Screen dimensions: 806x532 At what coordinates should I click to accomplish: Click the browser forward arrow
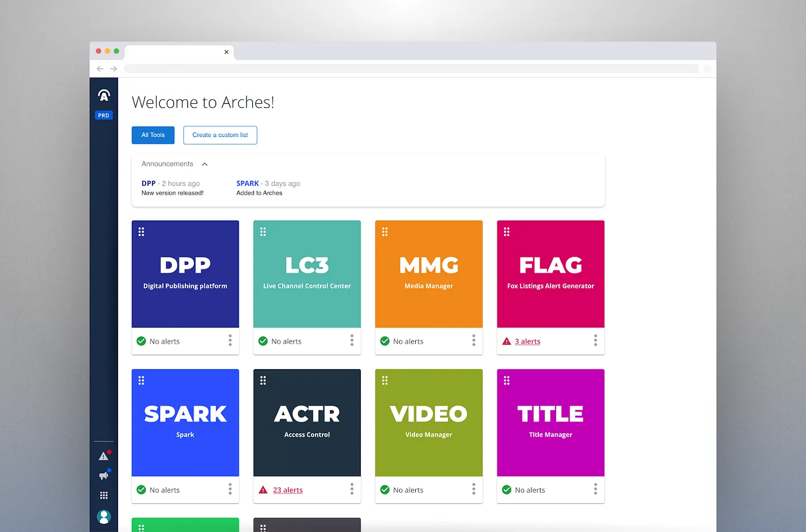tap(113, 69)
